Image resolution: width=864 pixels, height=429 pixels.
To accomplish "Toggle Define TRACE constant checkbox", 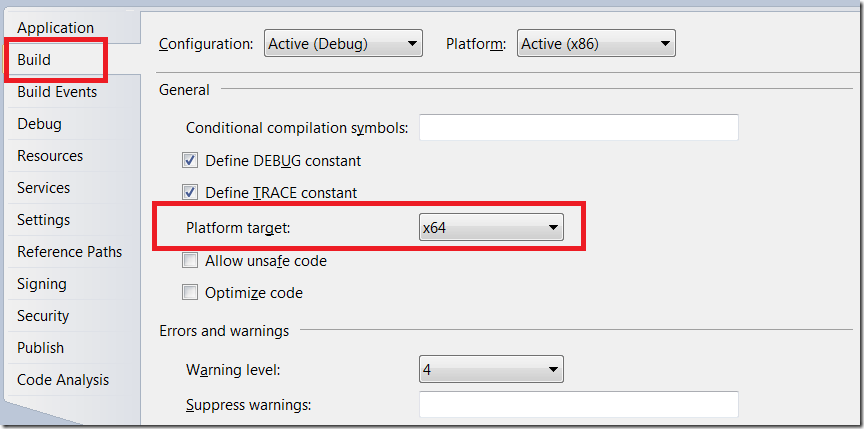I will pos(190,193).
